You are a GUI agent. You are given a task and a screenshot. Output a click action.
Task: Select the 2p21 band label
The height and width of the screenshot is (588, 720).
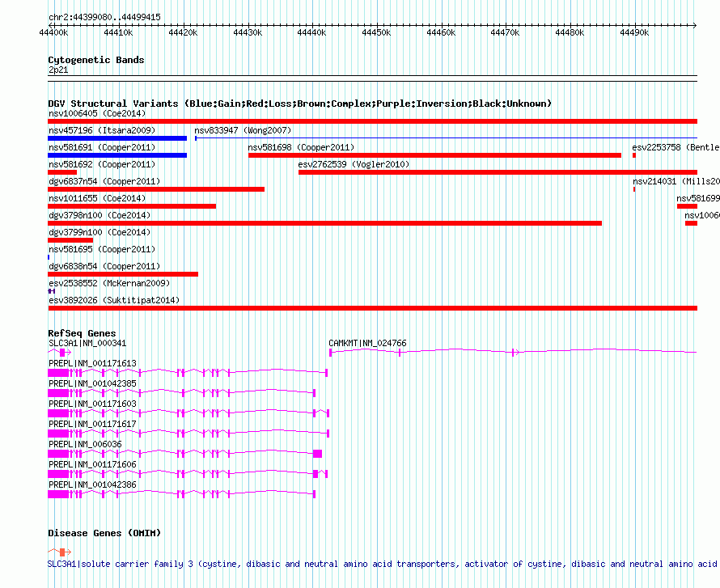pyautogui.click(x=58, y=70)
